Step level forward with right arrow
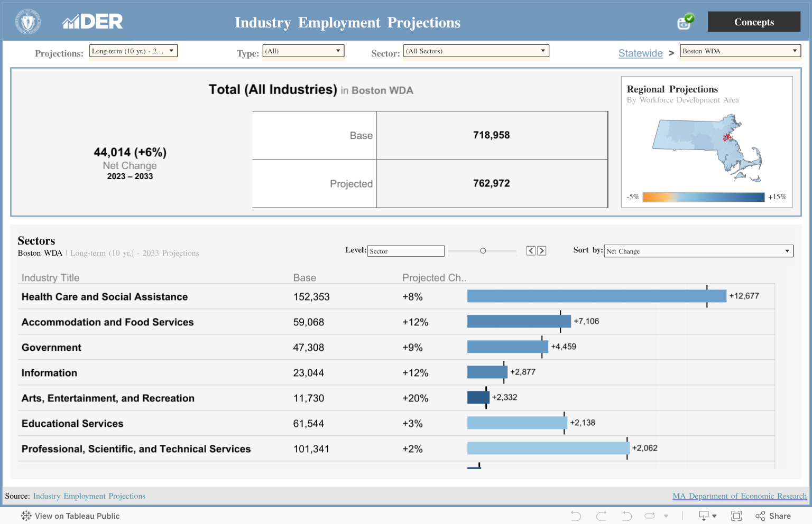Screen dimensions: 812x524 pos(542,251)
